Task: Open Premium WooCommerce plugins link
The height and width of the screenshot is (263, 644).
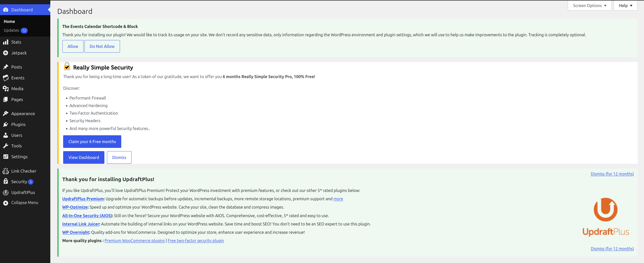Action: click(x=135, y=241)
